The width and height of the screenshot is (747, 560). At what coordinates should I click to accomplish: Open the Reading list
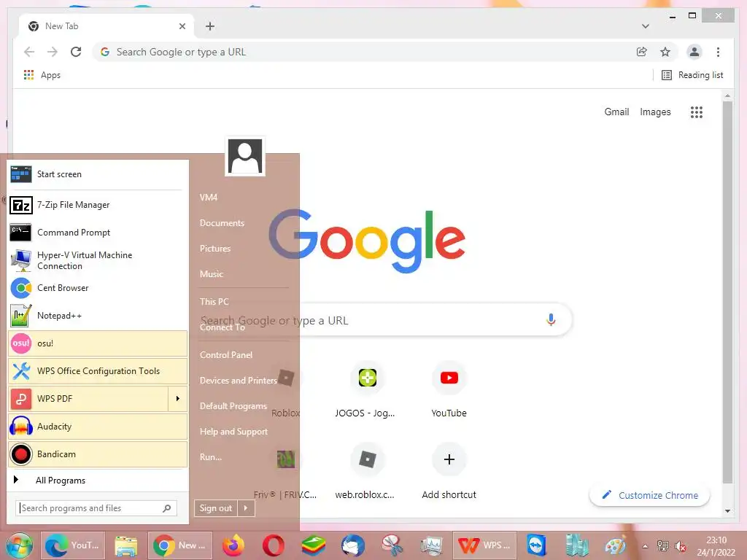pos(693,75)
